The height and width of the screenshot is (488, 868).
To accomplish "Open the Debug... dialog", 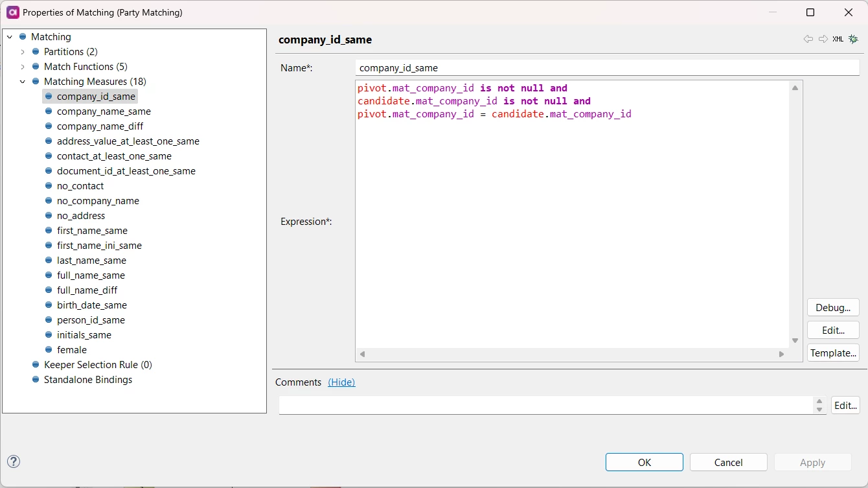I will coord(833,307).
